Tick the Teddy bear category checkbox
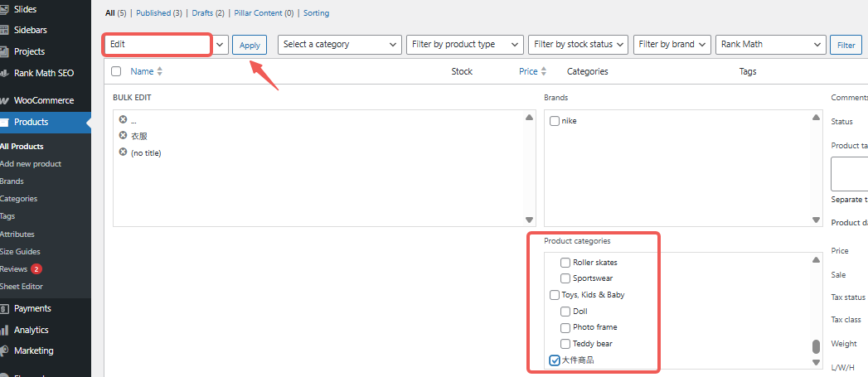Viewport: 868px width, 377px height. tap(565, 344)
